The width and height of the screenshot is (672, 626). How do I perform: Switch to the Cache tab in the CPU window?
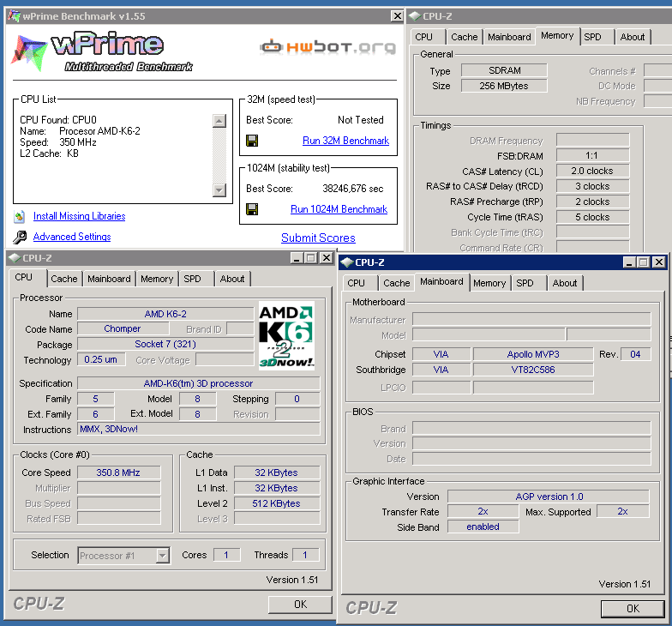[64, 279]
